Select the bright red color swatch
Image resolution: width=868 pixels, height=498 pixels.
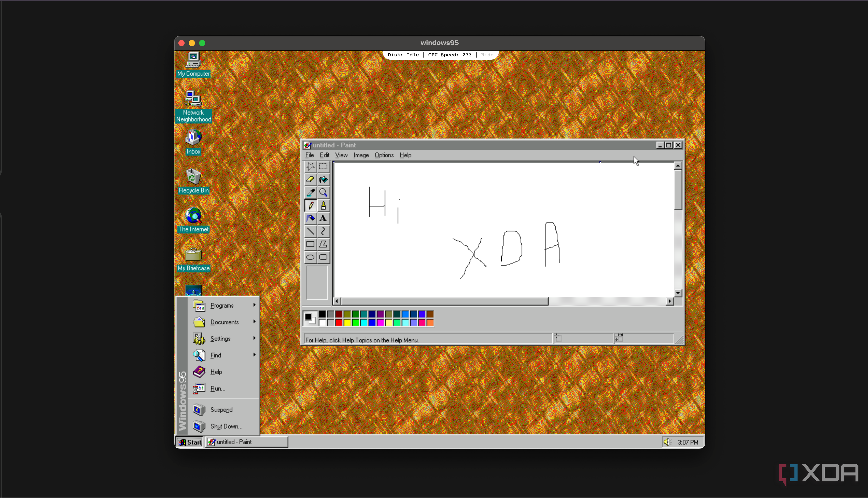[x=339, y=323]
